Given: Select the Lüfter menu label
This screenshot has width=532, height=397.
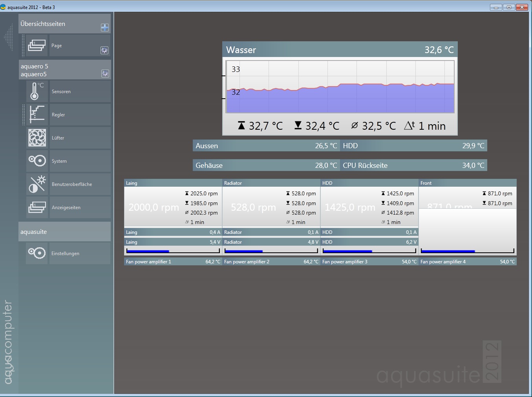Looking at the screenshot, I should pos(58,138).
